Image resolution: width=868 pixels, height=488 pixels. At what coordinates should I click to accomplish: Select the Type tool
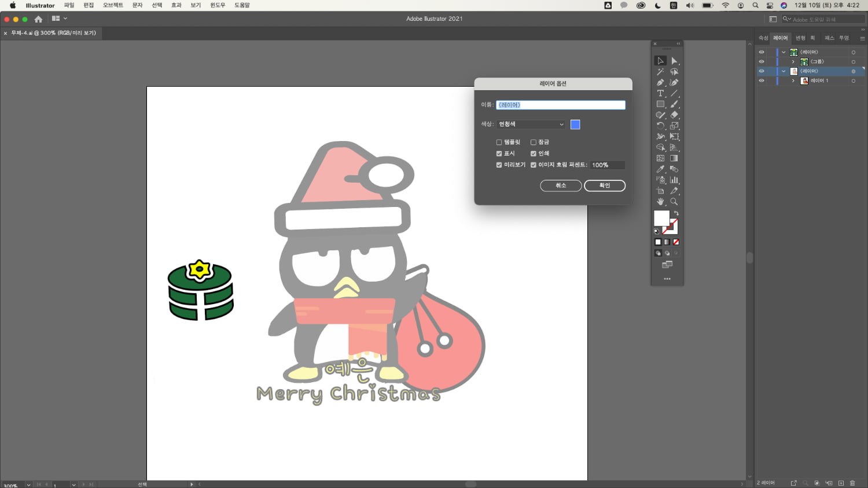pos(660,93)
